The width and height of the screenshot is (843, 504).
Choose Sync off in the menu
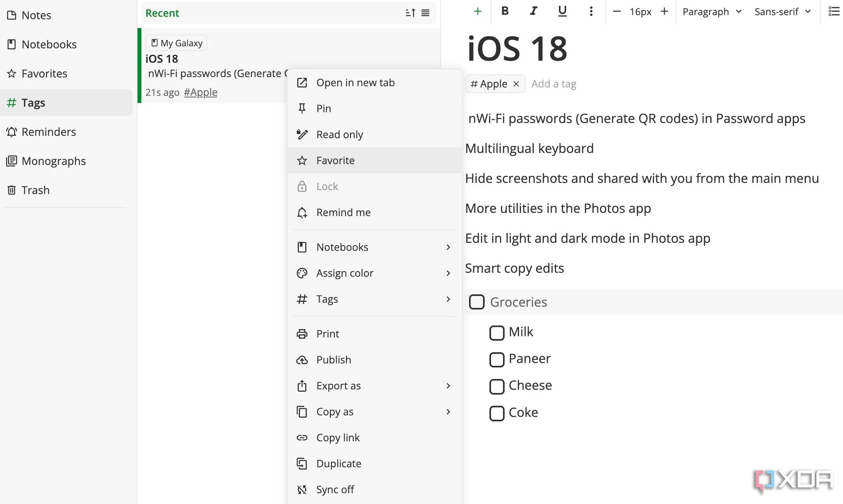tap(375, 490)
